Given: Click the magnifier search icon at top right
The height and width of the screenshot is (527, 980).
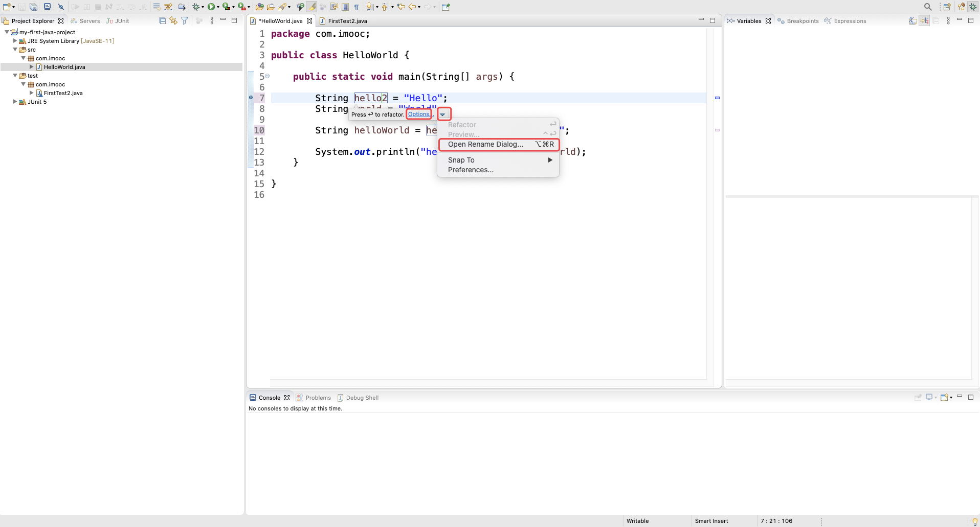Looking at the screenshot, I should tap(927, 7).
